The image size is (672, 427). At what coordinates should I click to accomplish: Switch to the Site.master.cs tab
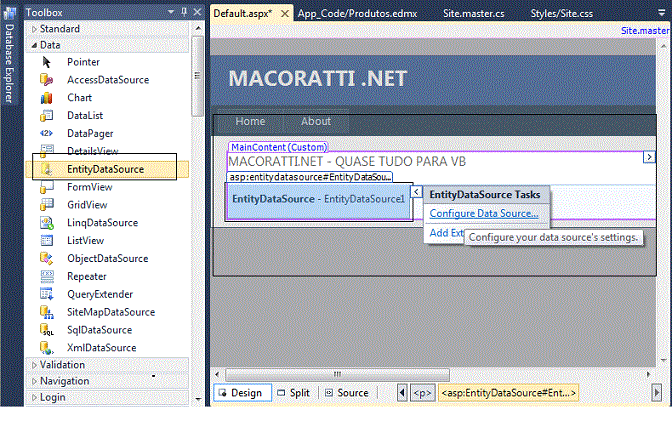[x=474, y=14]
